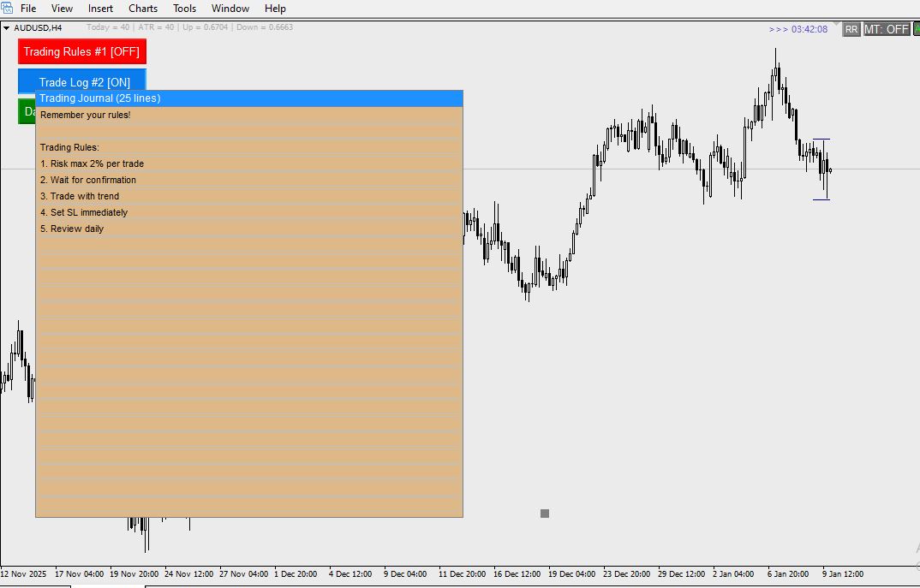920x588 pixels.
Task: Click the 'Today = 40' info text
Action: (108, 27)
